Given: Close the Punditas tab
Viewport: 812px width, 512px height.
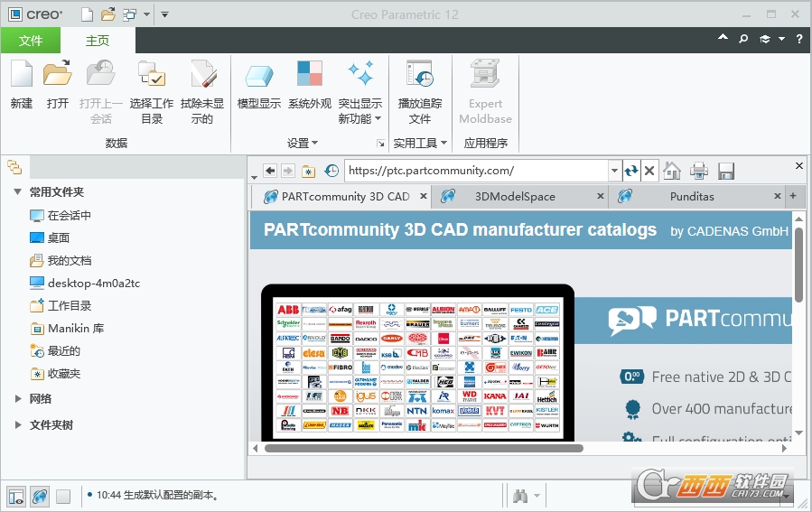Looking at the screenshot, I should tap(778, 196).
